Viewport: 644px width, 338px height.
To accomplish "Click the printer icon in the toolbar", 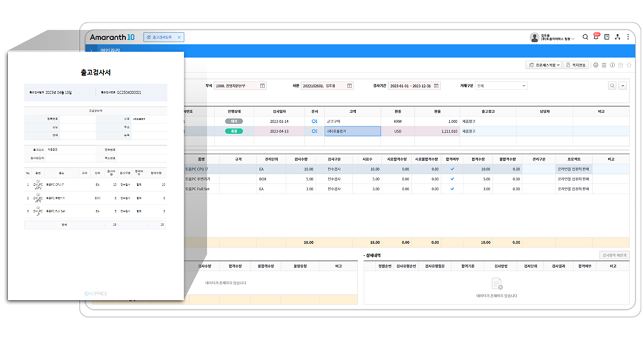I will [596, 65].
